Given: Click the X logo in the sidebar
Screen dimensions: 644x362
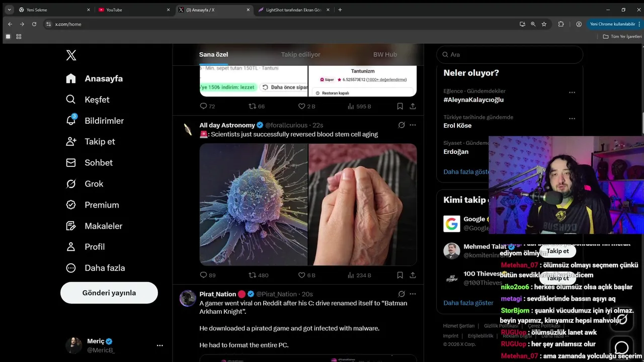Looking at the screenshot, I should point(71,55).
